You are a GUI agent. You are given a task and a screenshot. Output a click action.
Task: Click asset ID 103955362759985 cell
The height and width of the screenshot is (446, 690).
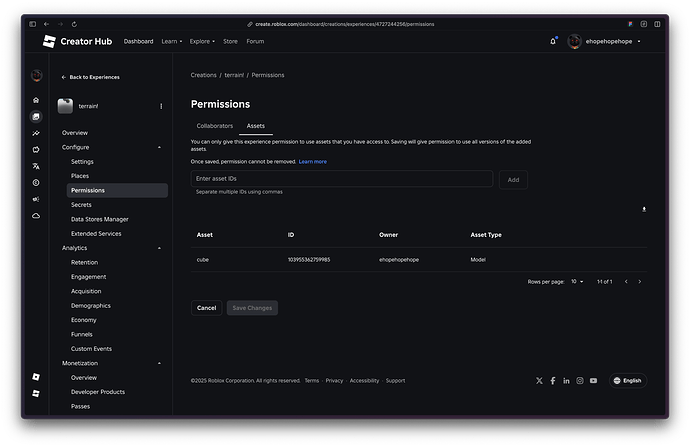309,260
